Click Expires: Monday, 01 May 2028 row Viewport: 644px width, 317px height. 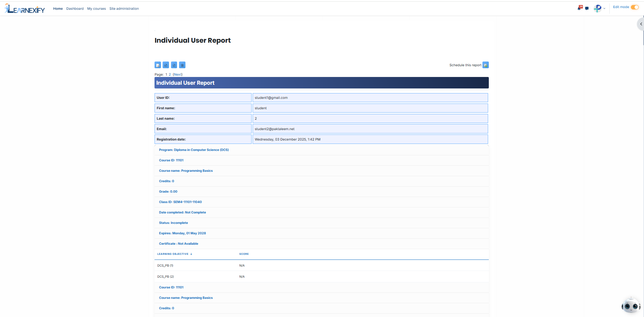(x=321, y=233)
